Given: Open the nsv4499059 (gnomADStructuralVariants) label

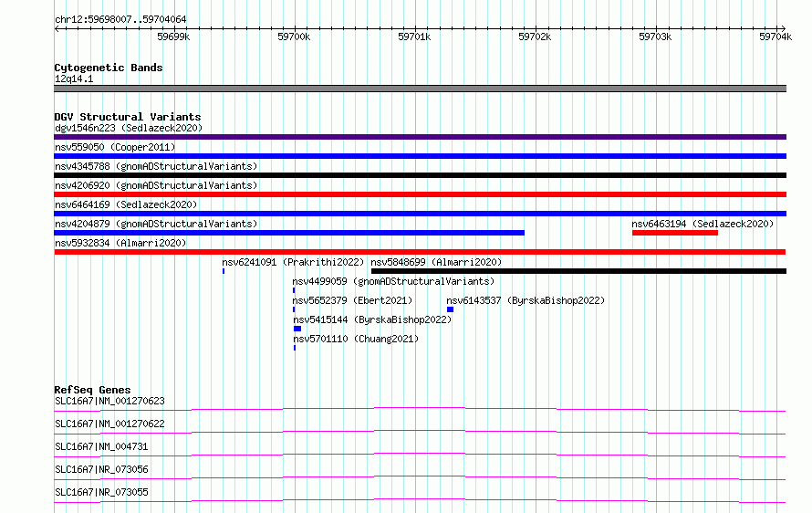Looking at the screenshot, I should click(x=393, y=281).
